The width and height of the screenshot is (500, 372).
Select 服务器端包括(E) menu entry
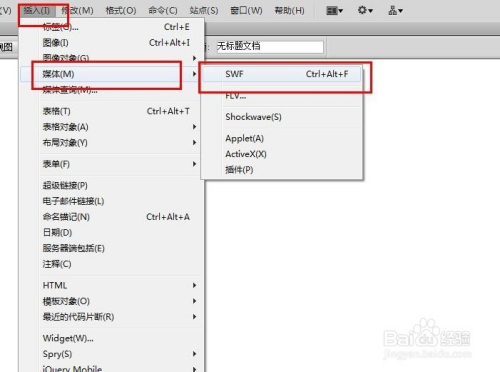tap(112, 248)
